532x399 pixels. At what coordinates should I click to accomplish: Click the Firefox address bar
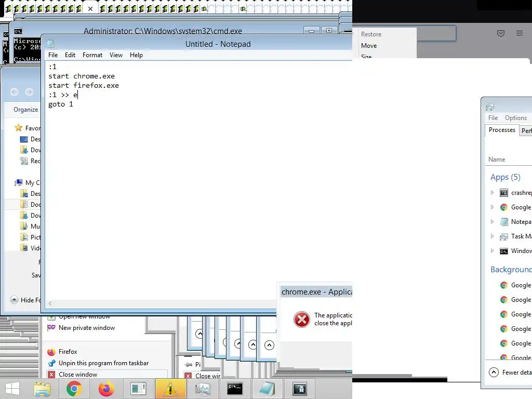[436, 33]
